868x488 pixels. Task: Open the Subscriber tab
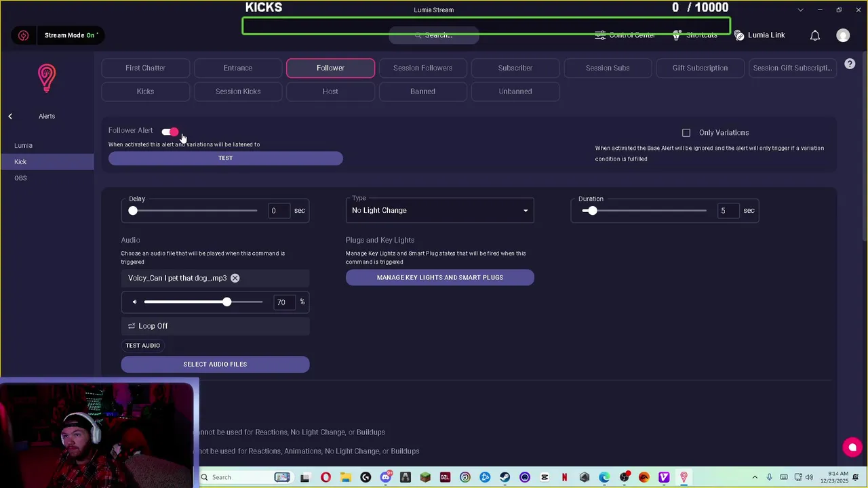[x=515, y=68]
